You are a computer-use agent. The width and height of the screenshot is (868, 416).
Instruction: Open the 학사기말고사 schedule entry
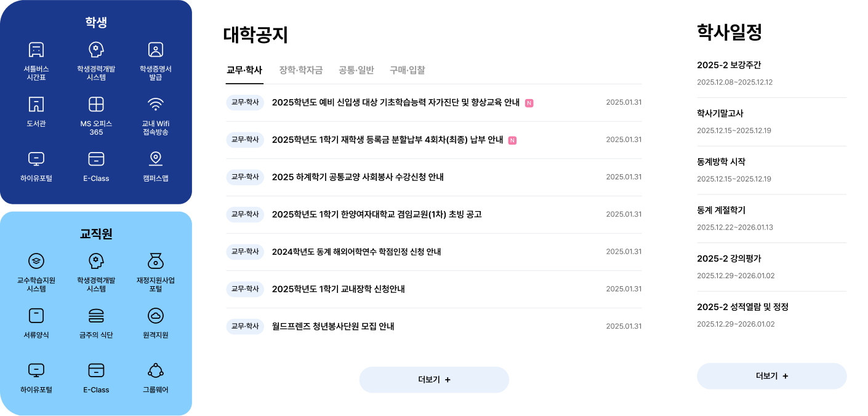[x=720, y=113]
